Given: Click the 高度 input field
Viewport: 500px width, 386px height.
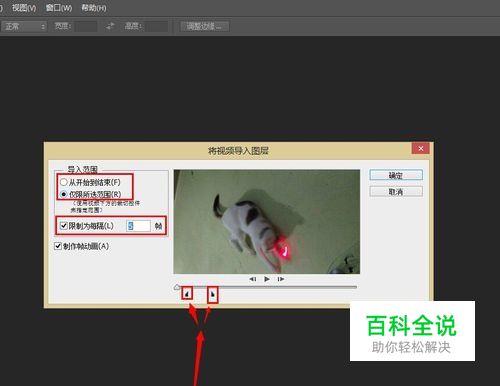Looking at the screenshot, I should tap(157, 26).
